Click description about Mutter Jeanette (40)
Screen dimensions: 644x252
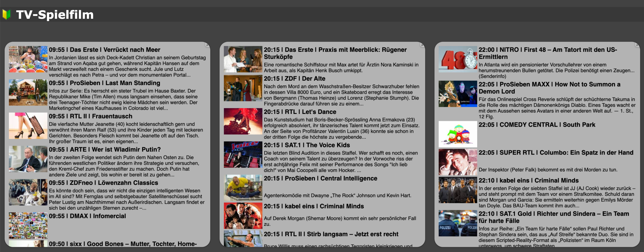[126, 133]
